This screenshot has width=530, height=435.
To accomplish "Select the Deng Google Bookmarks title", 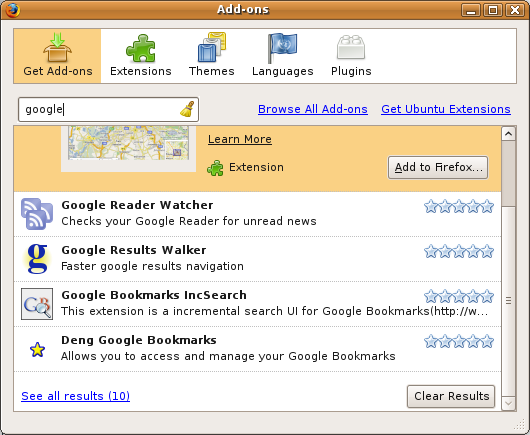I will coord(139,340).
